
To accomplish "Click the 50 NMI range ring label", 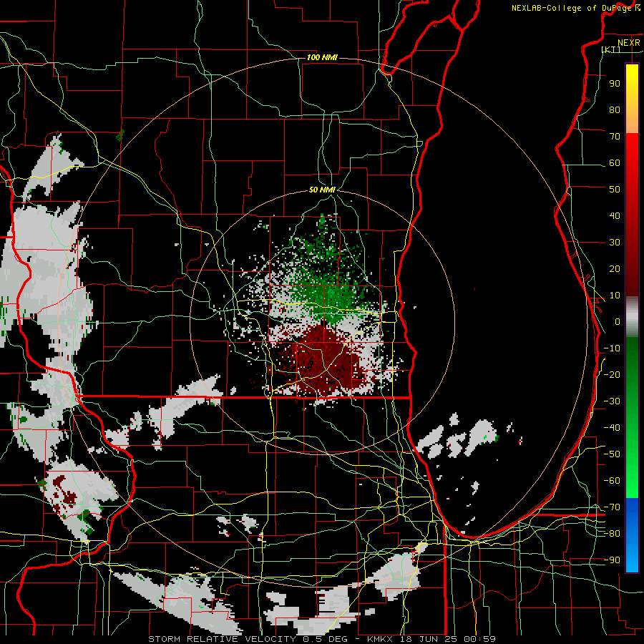I will 322,190.
